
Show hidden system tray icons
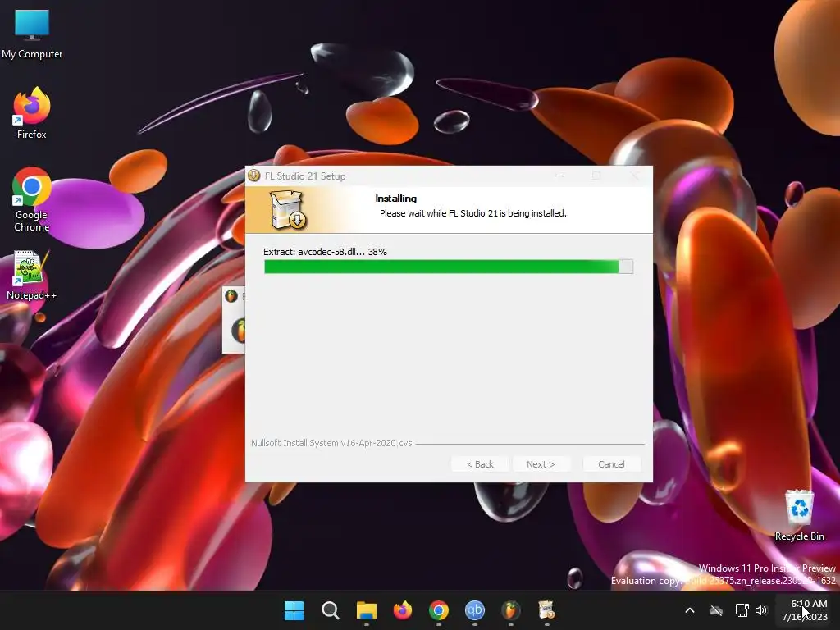click(690, 610)
